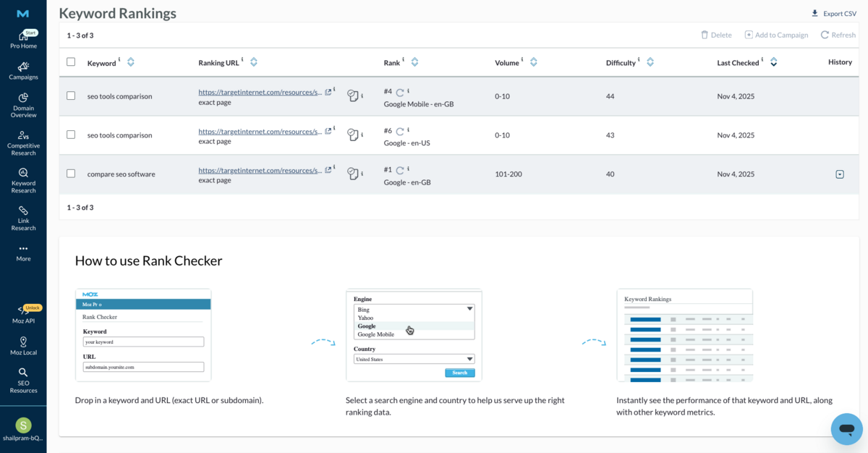Open Campaigns from the sidebar
This screenshot has width=868, height=453.
click(x=23, y=71)
